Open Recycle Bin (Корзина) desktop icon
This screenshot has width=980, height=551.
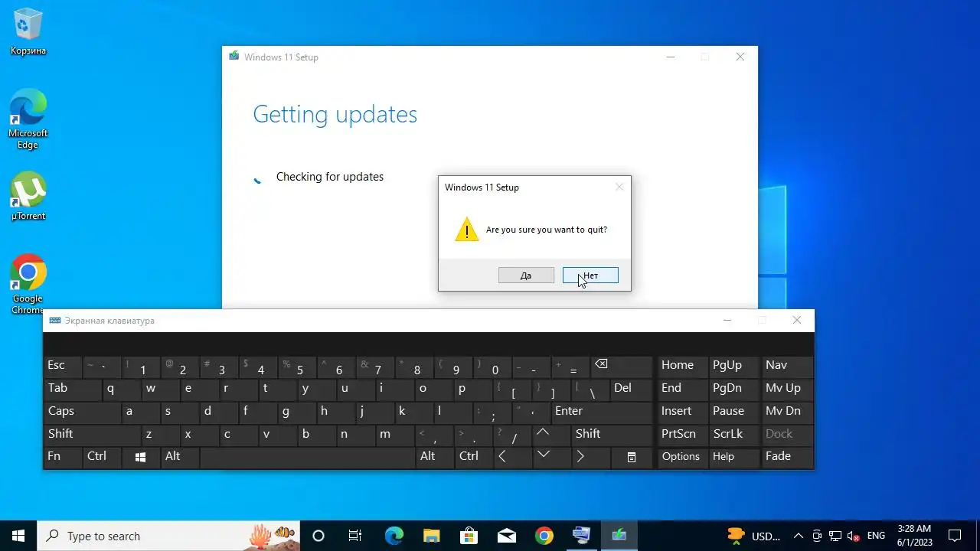click(28, 33)
